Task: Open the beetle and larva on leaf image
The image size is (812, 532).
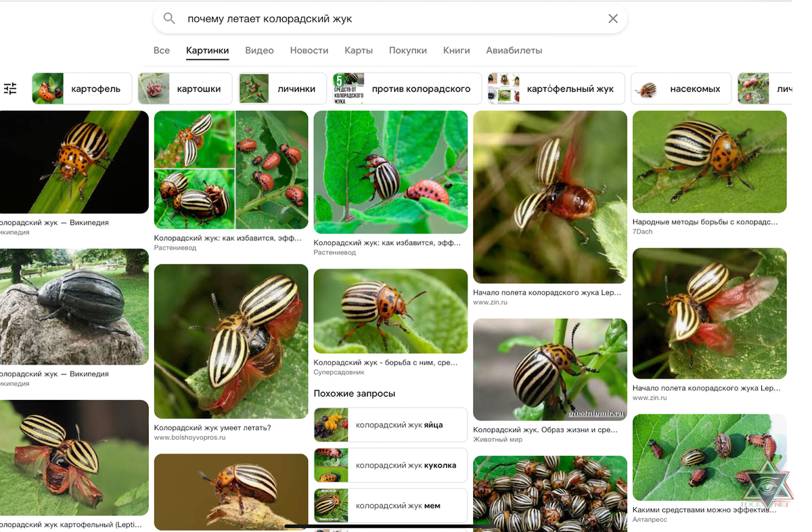Action: [x=390, y=172]
